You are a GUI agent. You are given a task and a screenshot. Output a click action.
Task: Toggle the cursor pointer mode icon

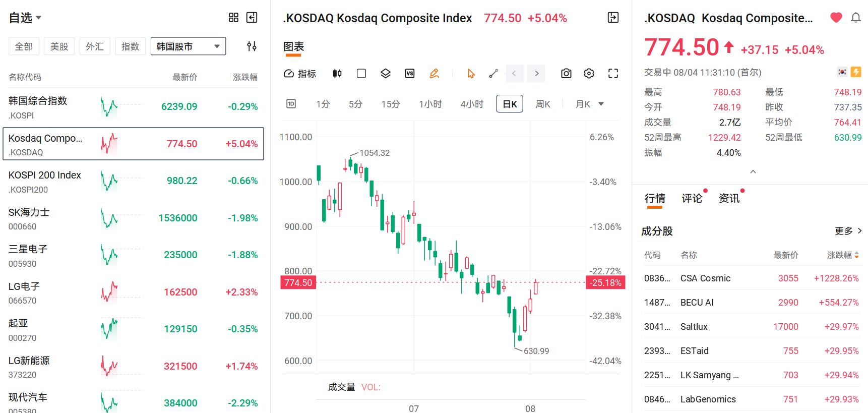point(471,74)
